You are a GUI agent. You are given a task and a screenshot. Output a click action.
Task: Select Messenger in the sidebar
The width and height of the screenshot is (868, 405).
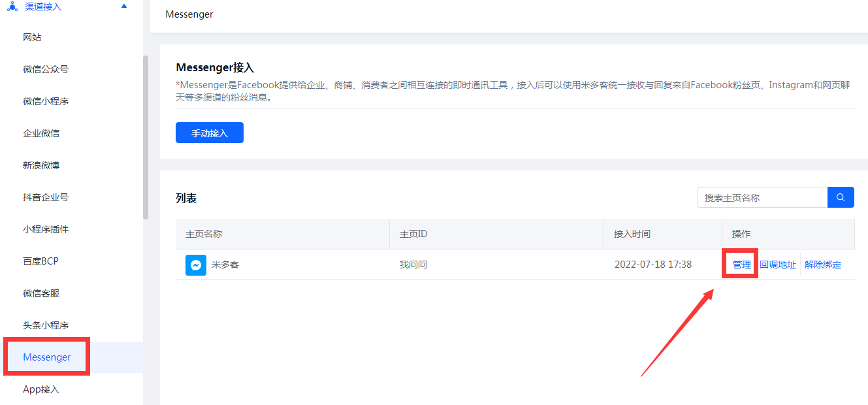(x=47, y=357)
